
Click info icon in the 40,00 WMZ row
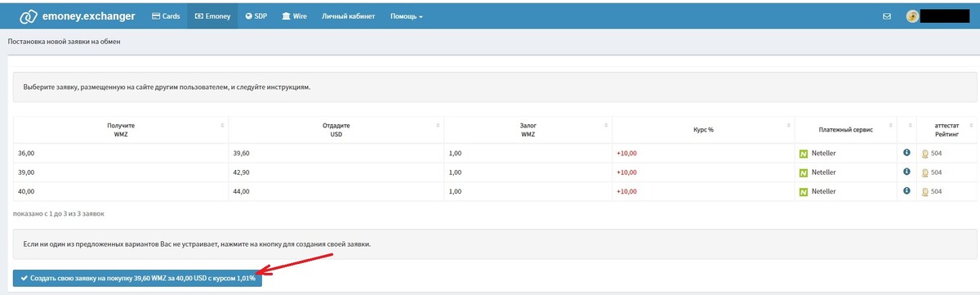(x=906, y=190)
